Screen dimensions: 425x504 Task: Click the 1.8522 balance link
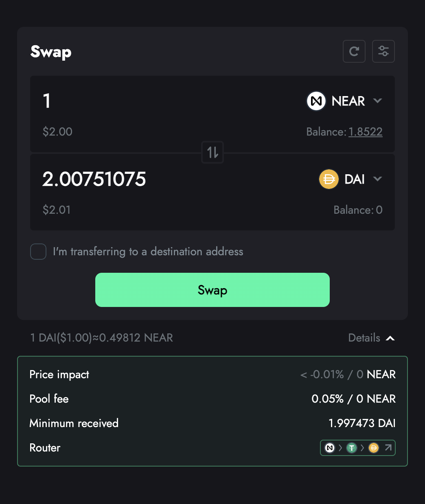click(366, 132)
